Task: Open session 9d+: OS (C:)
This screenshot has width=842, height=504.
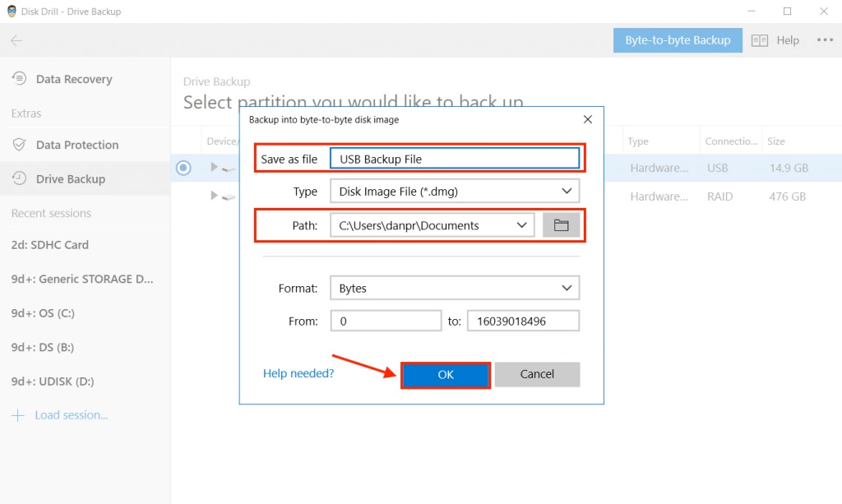Action: 43,313
